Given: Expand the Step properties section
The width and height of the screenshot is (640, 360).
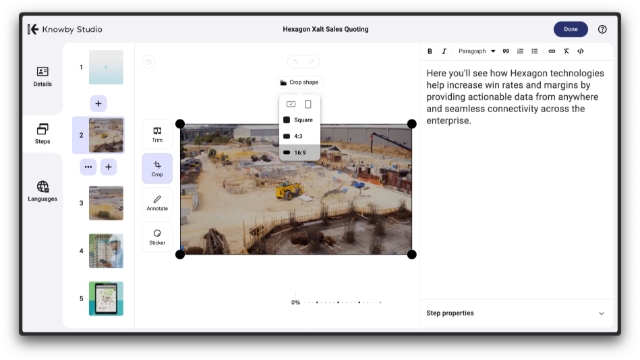Looking at the screenshot, I should (x=516, y=313).
